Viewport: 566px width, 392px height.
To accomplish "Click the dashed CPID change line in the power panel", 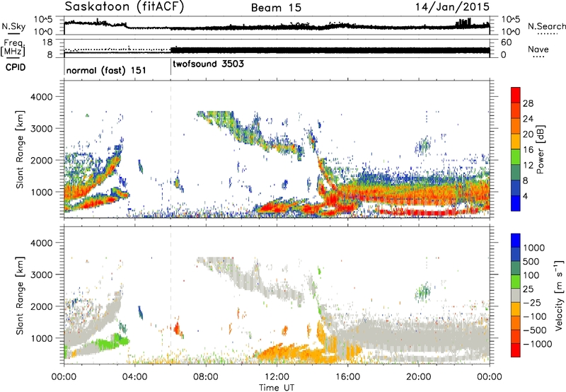I will pos(171,149).
